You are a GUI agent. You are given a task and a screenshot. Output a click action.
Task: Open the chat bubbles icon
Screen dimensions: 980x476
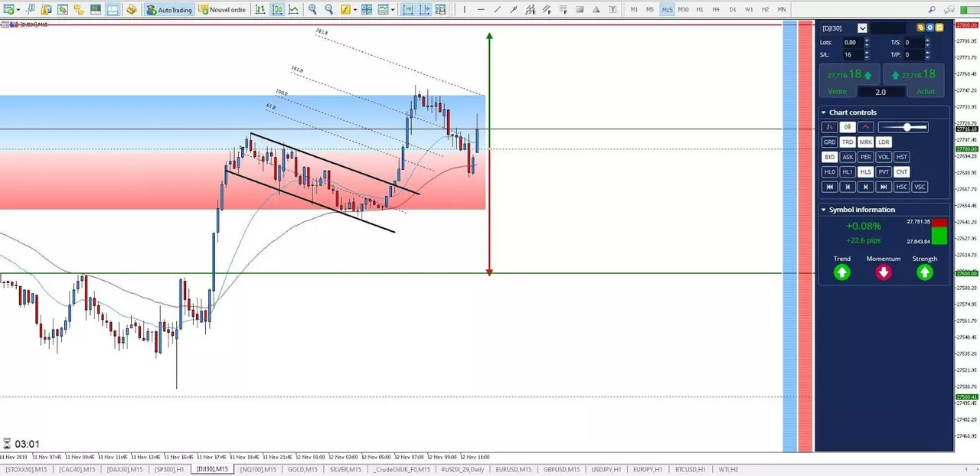point(949,10)
